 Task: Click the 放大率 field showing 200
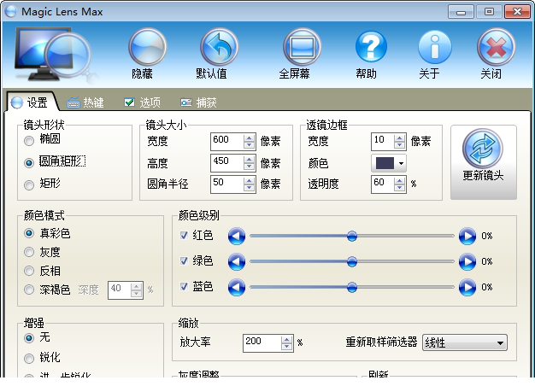click(262, 343)
